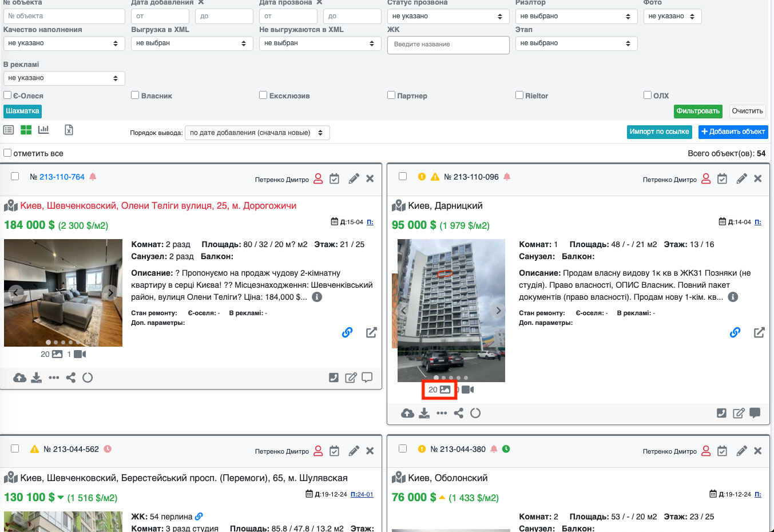Click pencil edit icon on listing 213-110-764

(x=354, y=179)
